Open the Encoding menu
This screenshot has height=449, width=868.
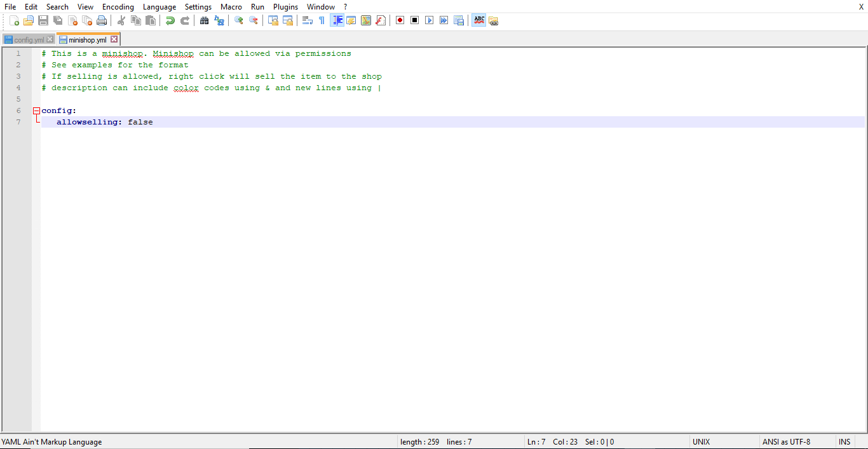tap(118, 7)
